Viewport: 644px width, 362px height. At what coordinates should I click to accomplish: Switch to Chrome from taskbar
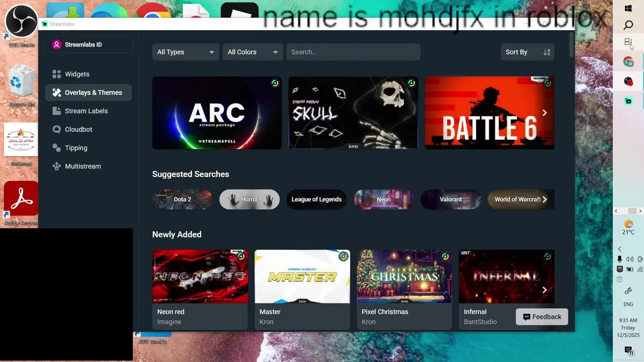(x=628, y=61)
